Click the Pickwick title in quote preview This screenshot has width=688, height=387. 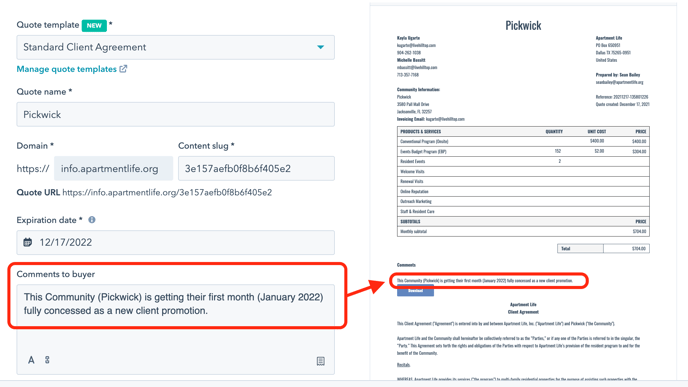523,26
